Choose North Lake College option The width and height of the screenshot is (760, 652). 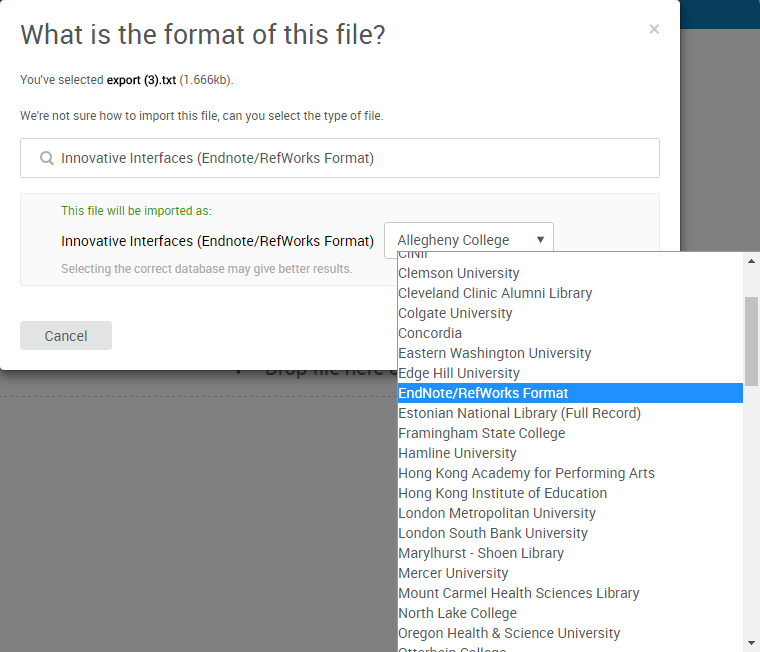coord(570,613)
